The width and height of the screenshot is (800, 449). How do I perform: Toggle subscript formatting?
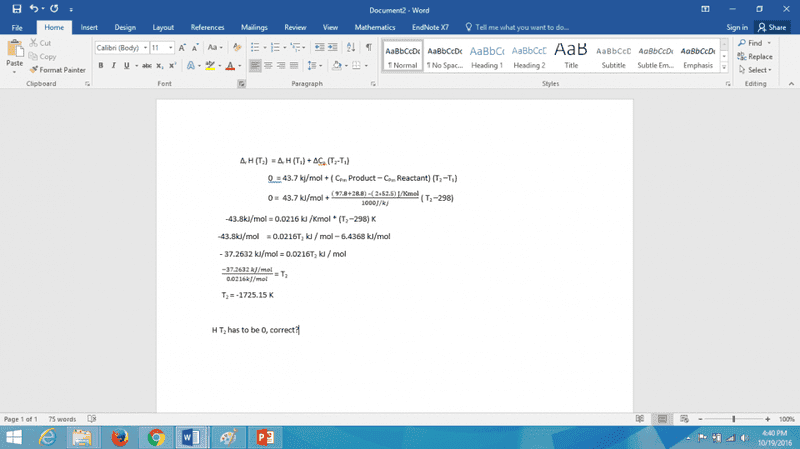click(x=161, y=66)
